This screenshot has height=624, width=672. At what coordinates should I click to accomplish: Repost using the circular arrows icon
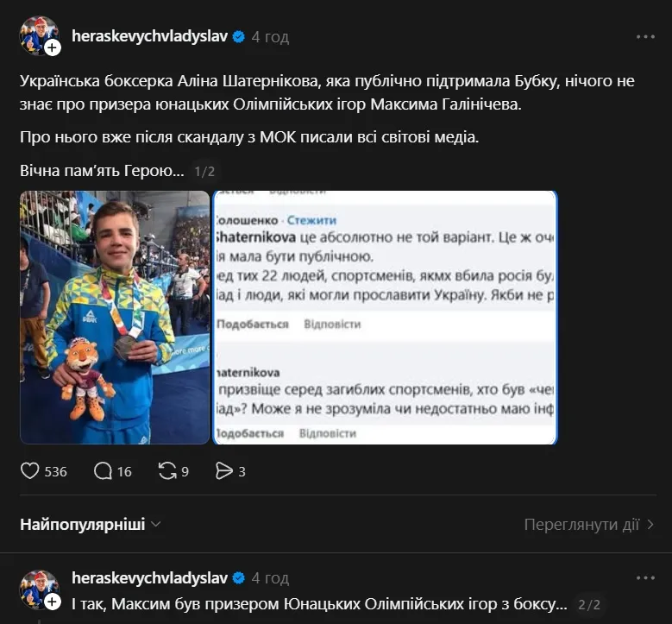pyautogui.click(x=167, y=471)
